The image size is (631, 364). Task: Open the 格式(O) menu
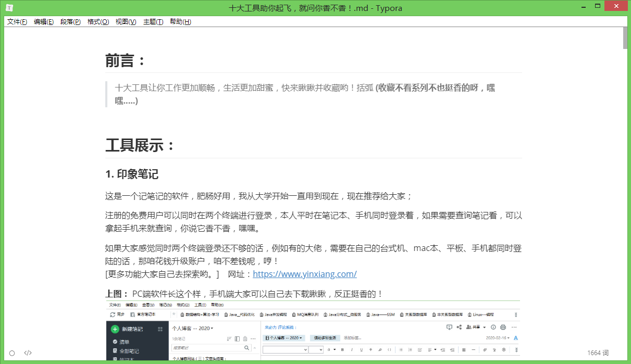coord(98,22)
